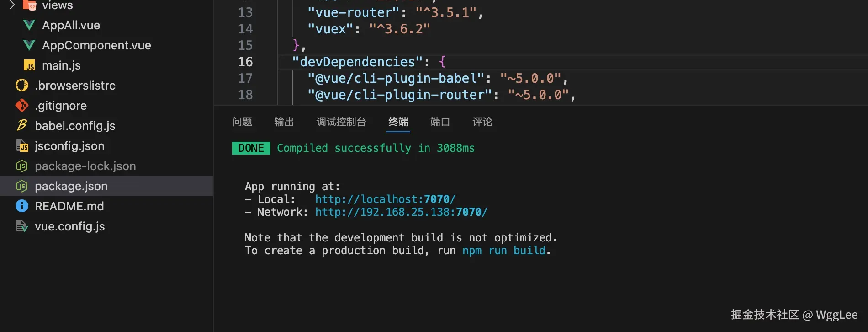Viewport: 868px width, 332px height.
Task: Click the Babel icon beside babel.config.js
Action: (x=22, y=126)
